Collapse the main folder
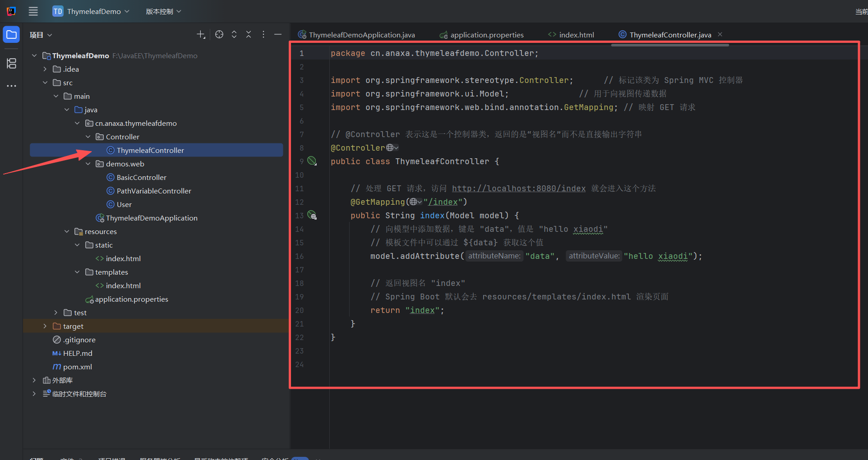The width and height of the screenshot is (868, 460). click(x=56, y=96)
